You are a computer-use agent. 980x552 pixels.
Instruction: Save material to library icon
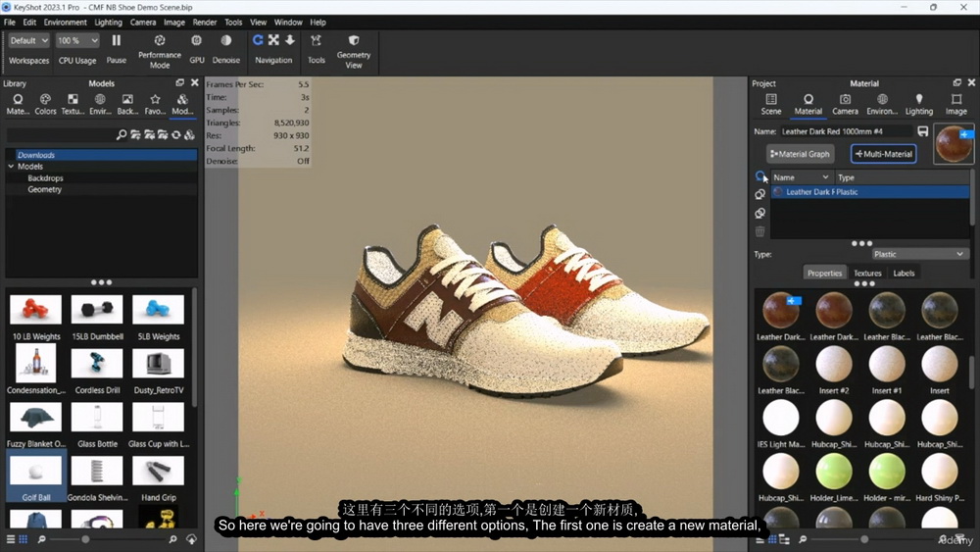(922, 131)
